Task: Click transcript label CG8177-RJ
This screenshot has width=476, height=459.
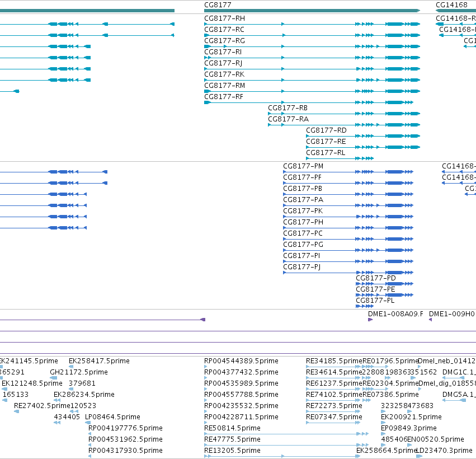Action: [x=223, y=63]
